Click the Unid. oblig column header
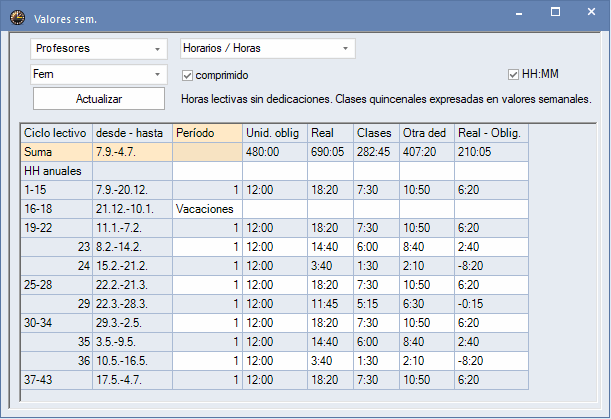This screenshot has width=611, height=419. coord(274,133)
